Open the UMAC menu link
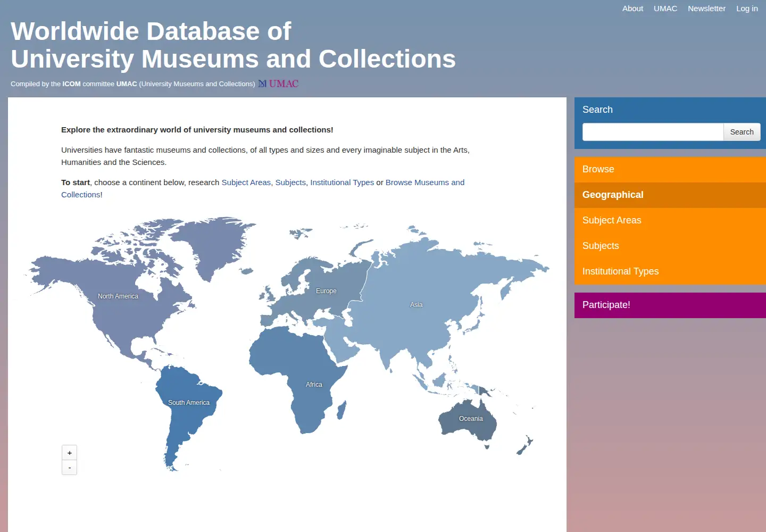 pos(665,9)
